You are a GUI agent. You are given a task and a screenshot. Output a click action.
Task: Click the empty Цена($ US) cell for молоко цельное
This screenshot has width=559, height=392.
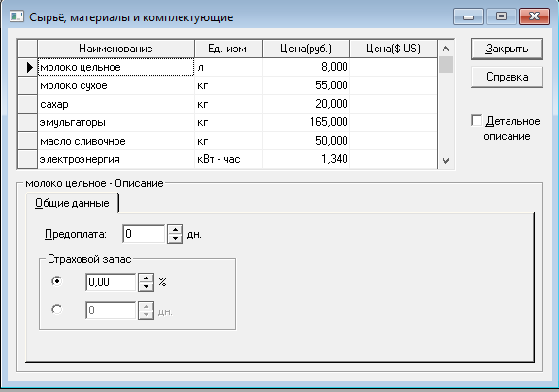coord(393,67)
